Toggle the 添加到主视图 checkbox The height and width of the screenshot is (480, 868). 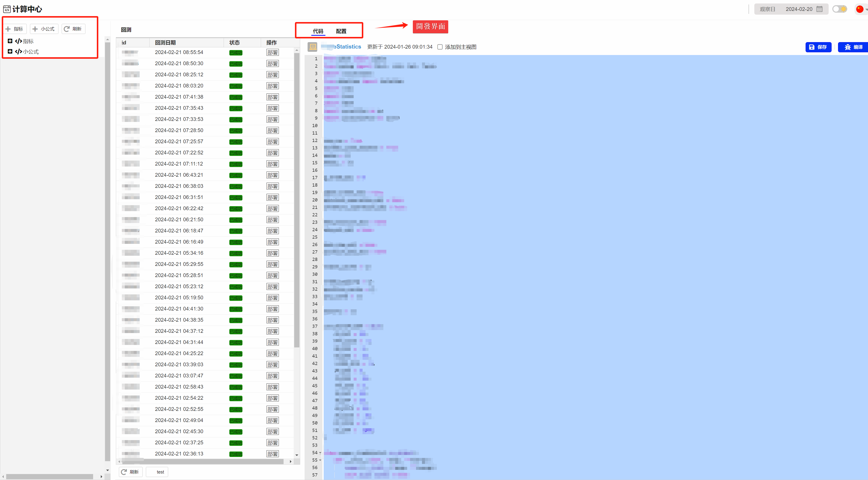click(x=440, y=47)
